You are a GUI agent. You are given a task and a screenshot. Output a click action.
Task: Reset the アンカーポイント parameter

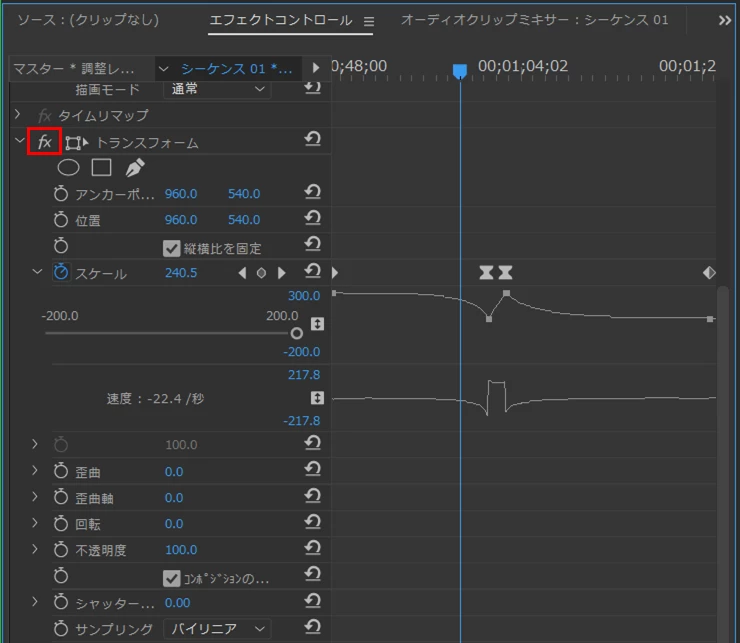(312, 192)
